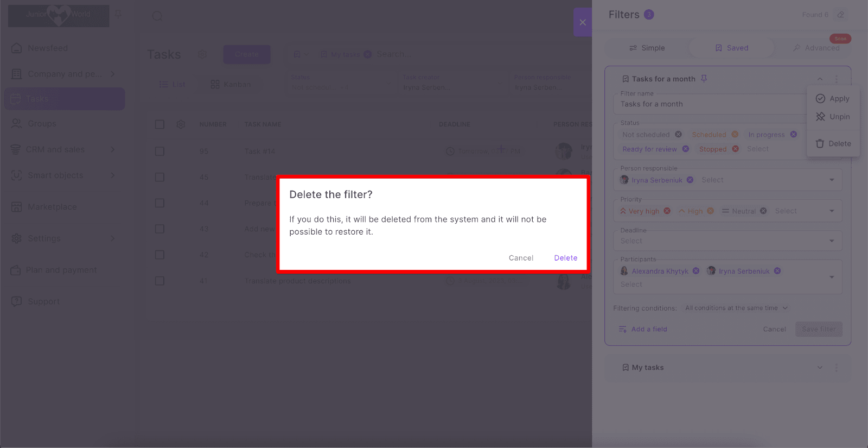Open the My tasks saved filter kebab menu
Viewport: 868px width, 448px height.
coord(837,368)
